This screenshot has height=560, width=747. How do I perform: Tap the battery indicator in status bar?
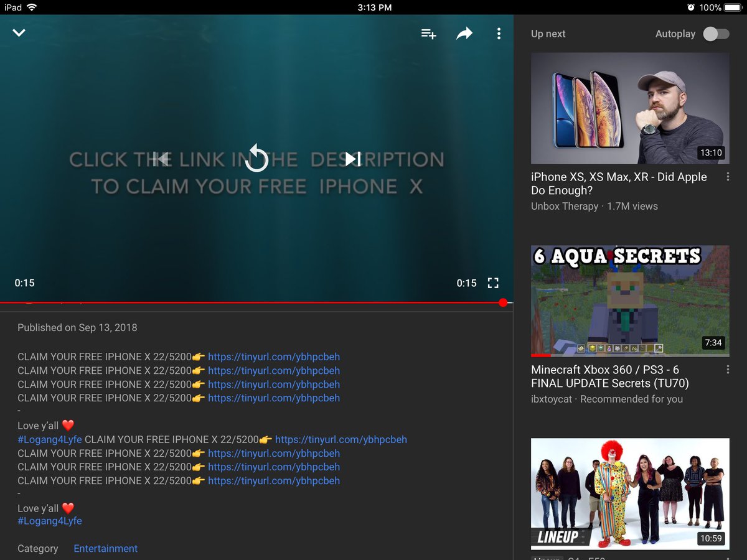tap(733, 7)
